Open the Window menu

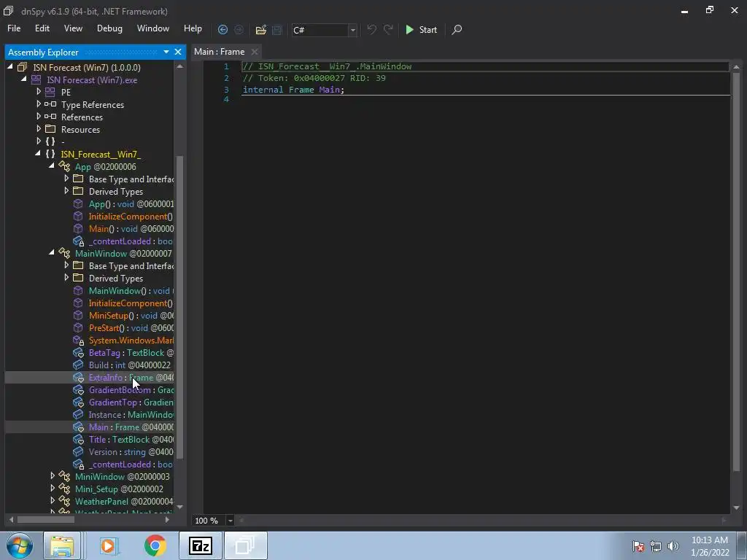(153, 28)
